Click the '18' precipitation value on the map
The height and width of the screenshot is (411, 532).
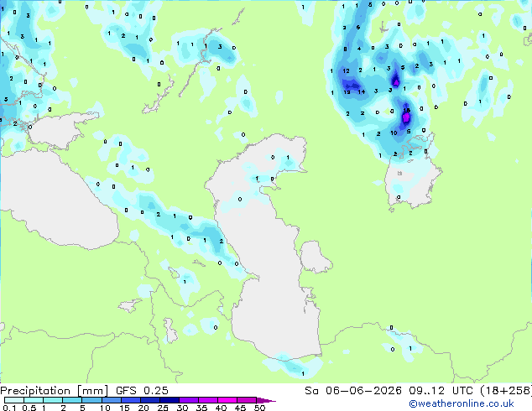pyautogui.click(x=407, y=110)
